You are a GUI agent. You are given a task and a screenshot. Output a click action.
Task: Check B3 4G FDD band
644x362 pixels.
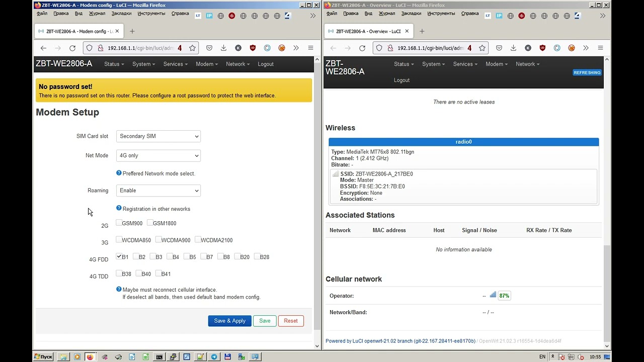[152, 256]
